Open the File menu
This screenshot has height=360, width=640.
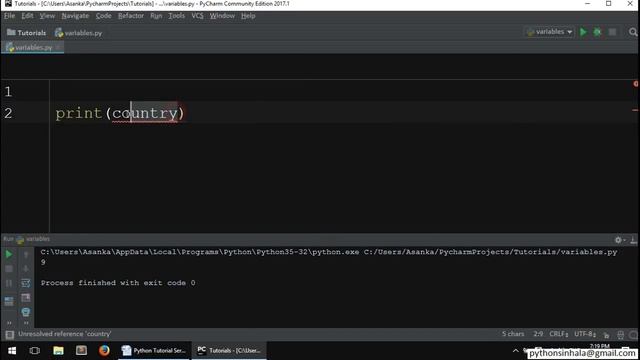(9, 16)
